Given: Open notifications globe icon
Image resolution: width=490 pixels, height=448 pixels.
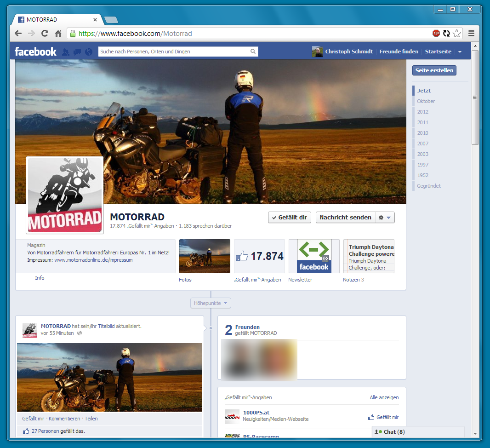Looking at the screenshot, I should (89, 52).
